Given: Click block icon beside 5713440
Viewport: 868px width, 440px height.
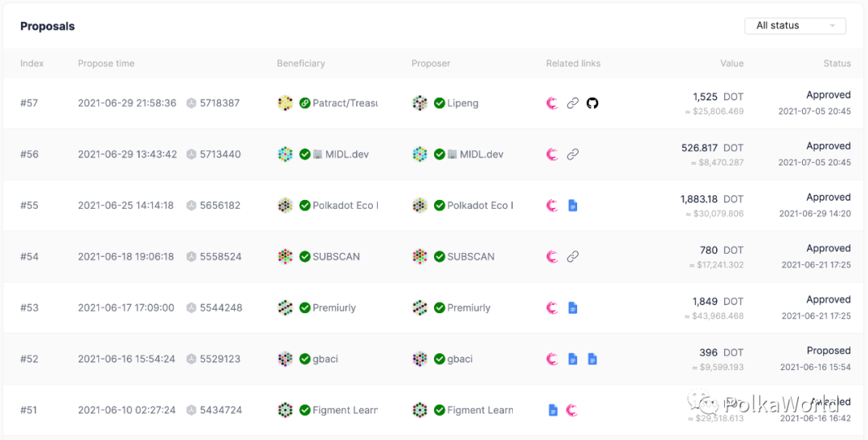Looking at the screenshot, I should click(191, 154).
